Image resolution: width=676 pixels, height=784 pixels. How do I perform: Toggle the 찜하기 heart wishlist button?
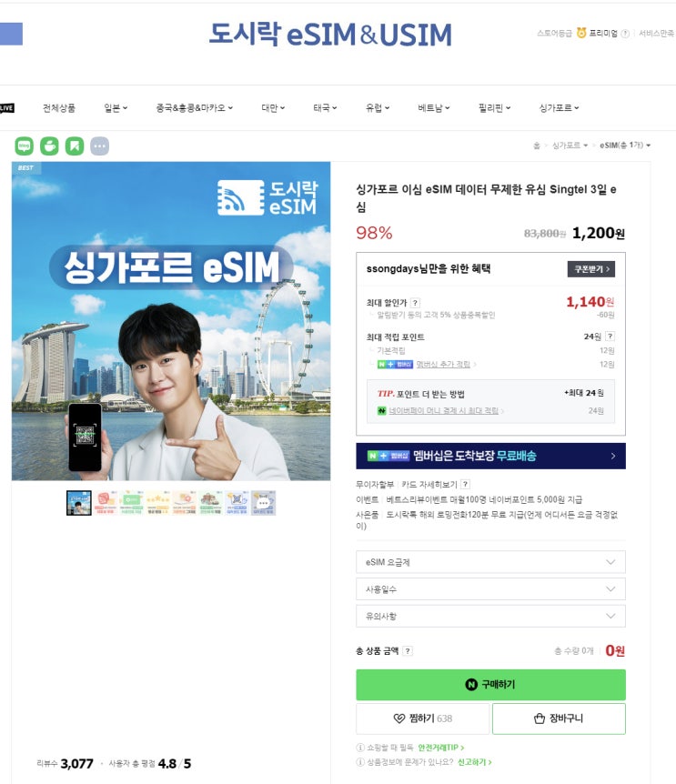pyautogui.click(x=422, y=719)
